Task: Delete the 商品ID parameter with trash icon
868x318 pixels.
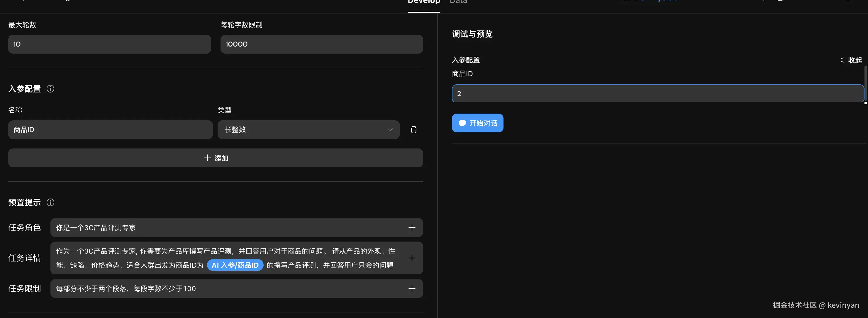Action: click(x=413, y=130)
